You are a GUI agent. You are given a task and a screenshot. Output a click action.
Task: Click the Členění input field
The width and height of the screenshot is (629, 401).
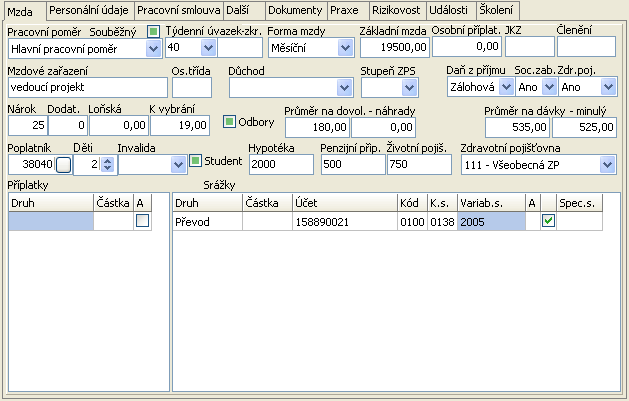coord(586,47)
